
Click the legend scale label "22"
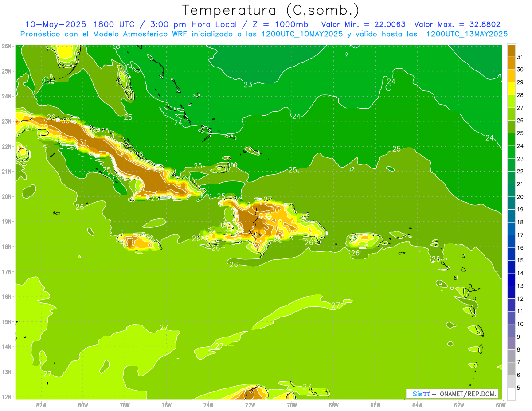point(520,171)
